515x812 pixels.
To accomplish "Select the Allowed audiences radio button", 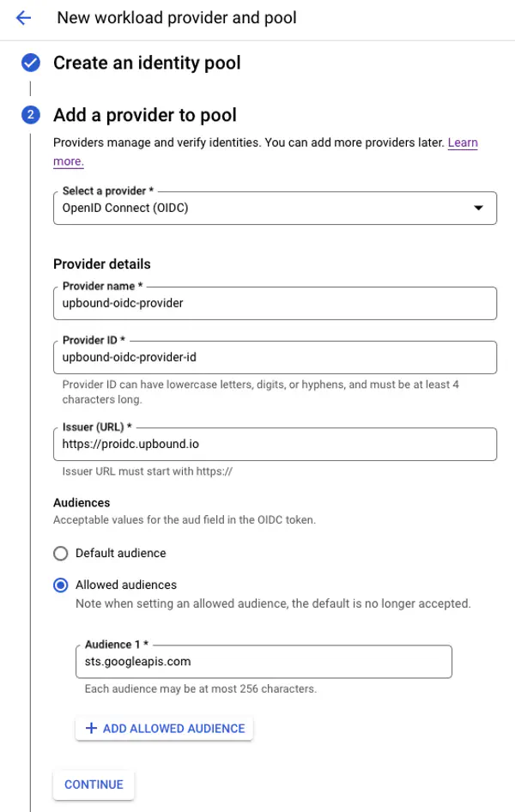I will point(60,585).
